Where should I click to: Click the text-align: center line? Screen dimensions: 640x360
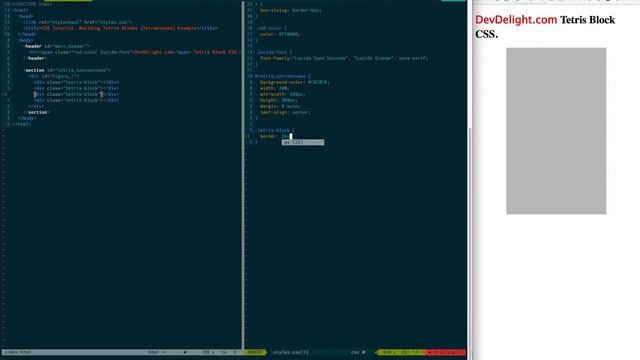285,112
